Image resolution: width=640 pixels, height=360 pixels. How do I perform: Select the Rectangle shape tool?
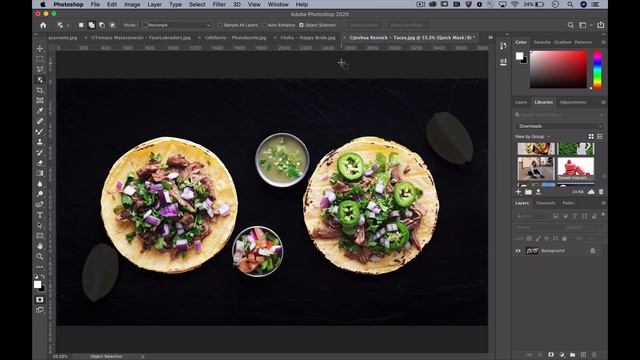click(x=40, y=236)
